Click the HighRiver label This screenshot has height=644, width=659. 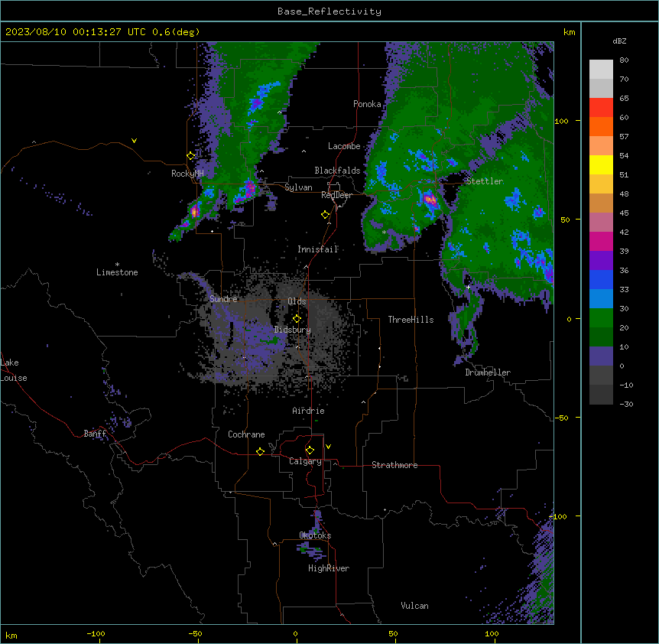[x=329, y=568]
